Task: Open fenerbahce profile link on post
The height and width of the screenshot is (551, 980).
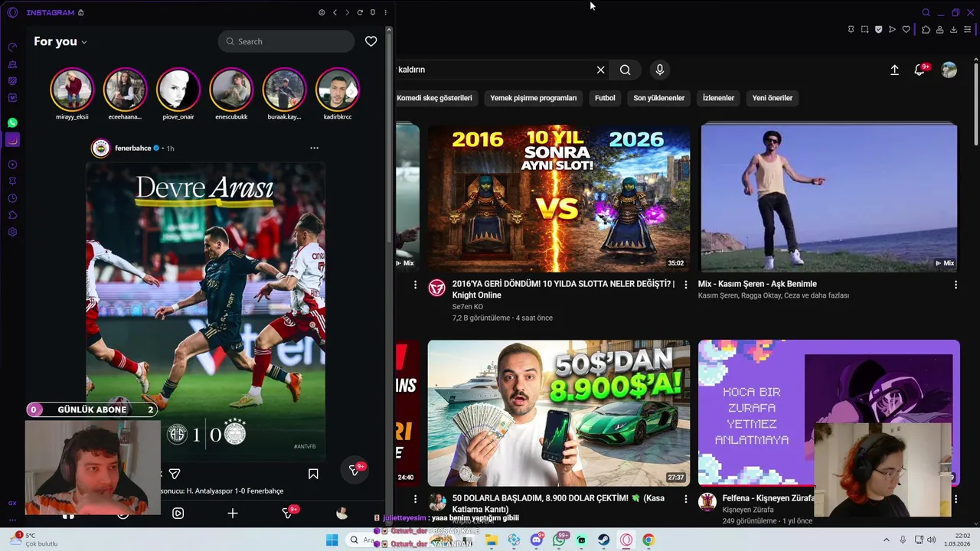Action: tap(132, 148)
